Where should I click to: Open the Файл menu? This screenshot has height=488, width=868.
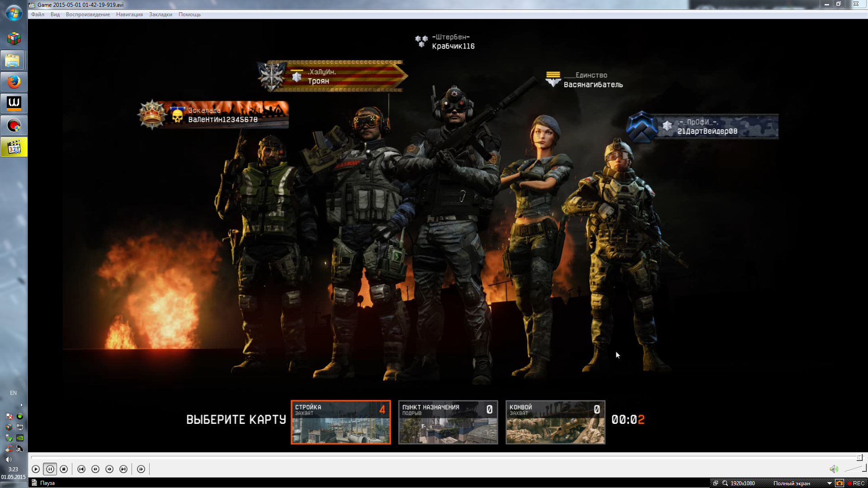tap(38, 14)
